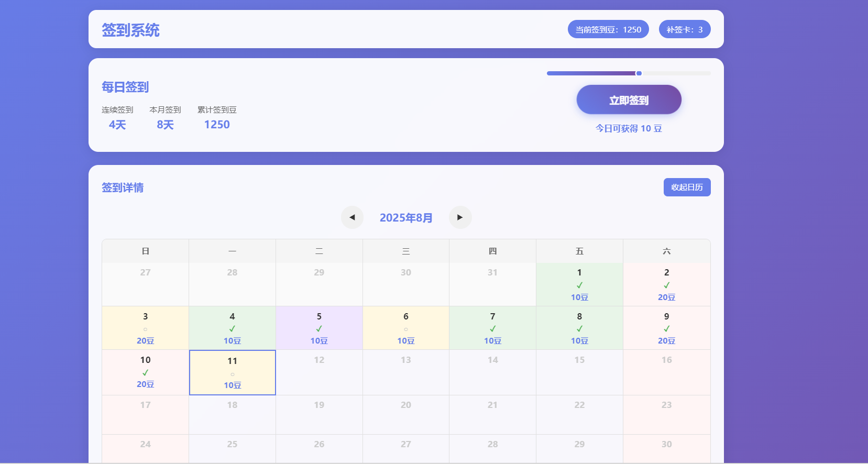
Task: Click the 补签卡 3 badge
Action: [x=684, y=29]
